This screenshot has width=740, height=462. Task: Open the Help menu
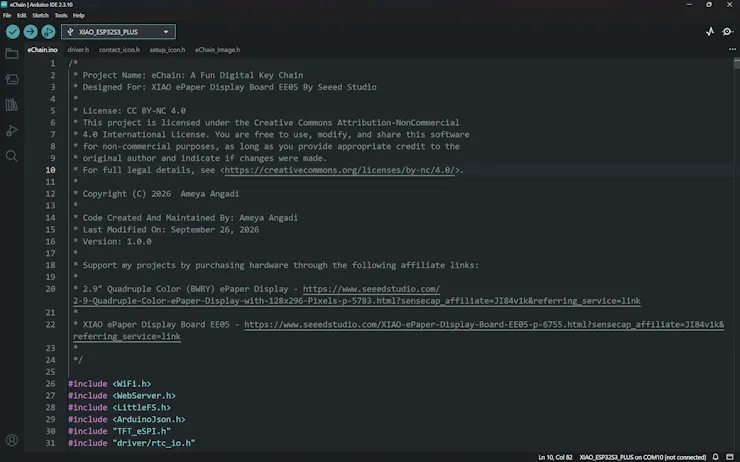click(79, 16)
